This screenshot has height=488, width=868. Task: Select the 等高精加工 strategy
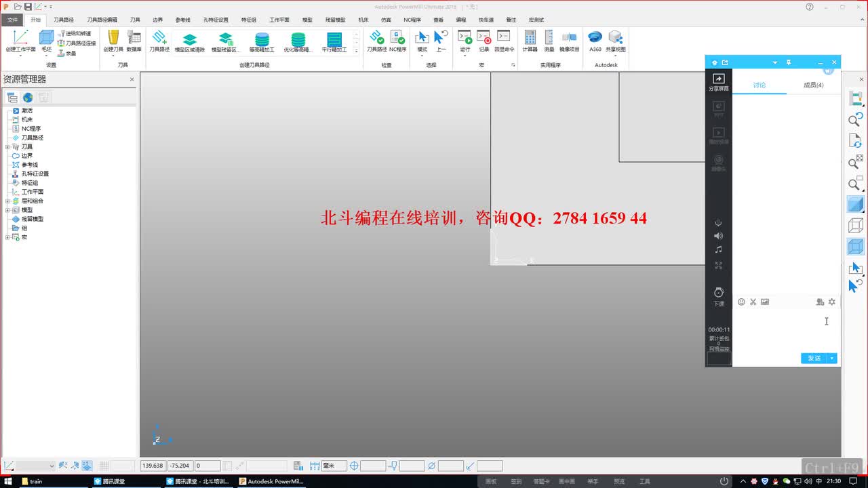(262, 42)
